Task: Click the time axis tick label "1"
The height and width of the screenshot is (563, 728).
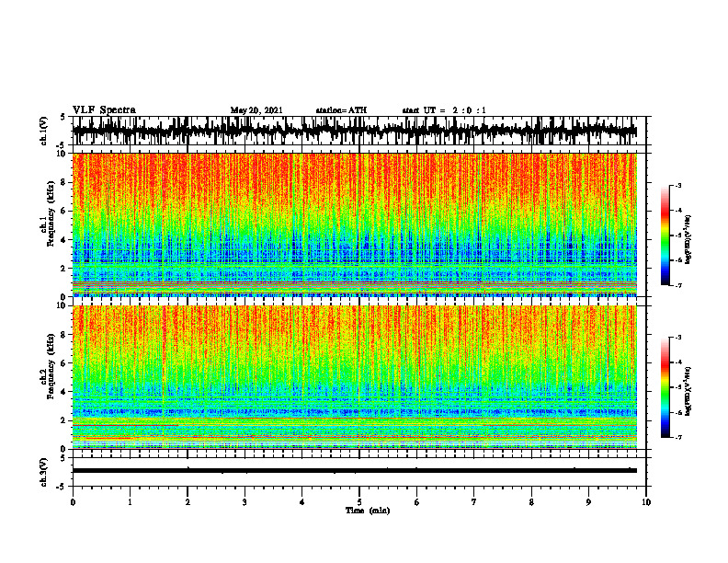Action: click(130, 502)
